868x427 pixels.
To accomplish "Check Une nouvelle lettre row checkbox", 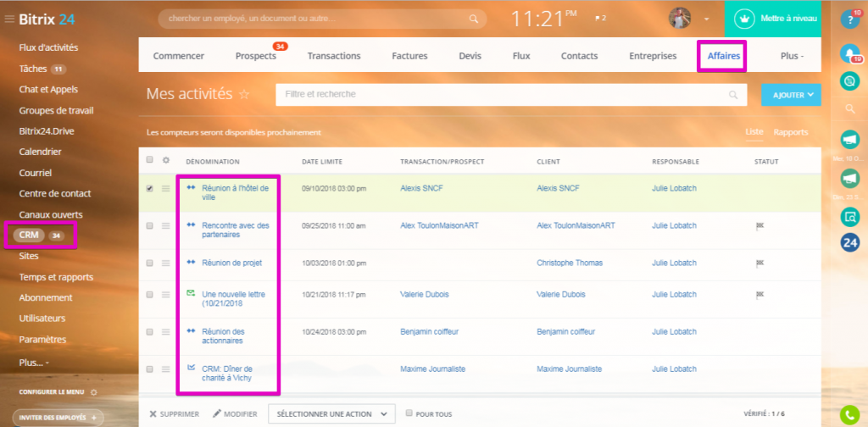I will 149,295.
